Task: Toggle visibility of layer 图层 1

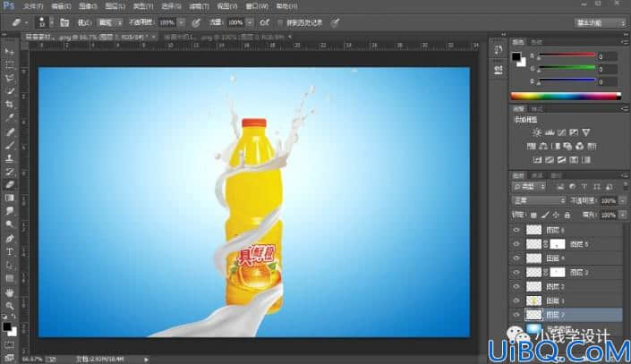Action: point(516,301)
